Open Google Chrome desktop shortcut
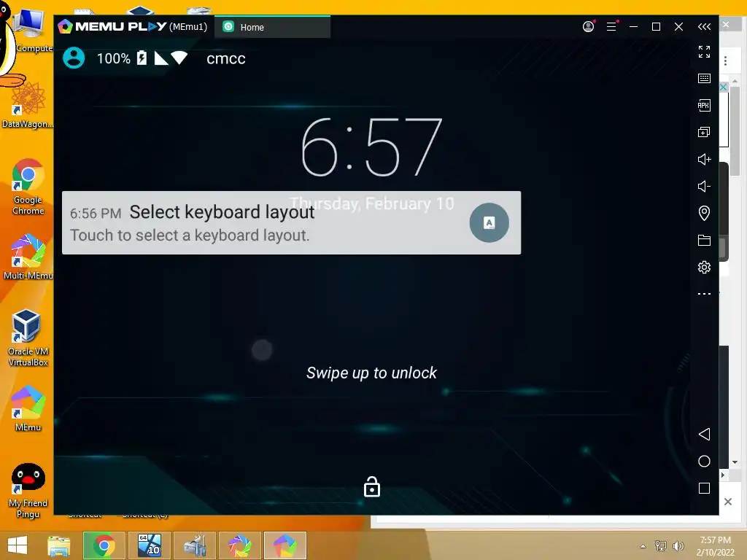747x560 pixels. [x=28, y=187]
